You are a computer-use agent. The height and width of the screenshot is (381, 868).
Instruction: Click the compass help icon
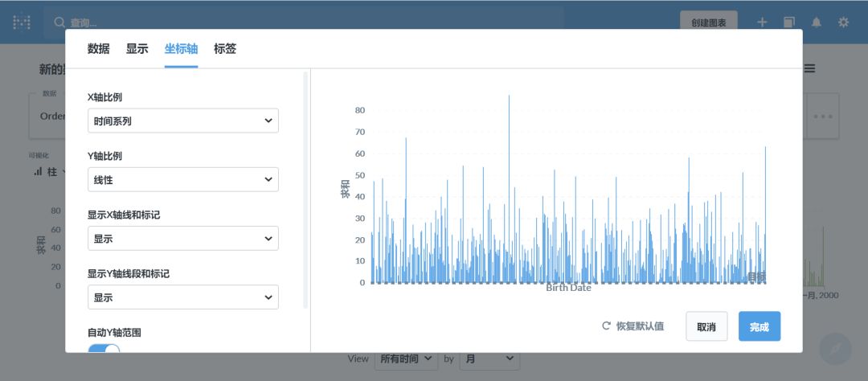tap(835, 348)
